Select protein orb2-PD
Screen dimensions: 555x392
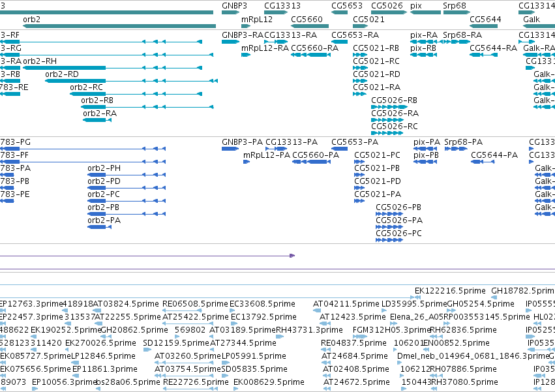tap(104, 181)
